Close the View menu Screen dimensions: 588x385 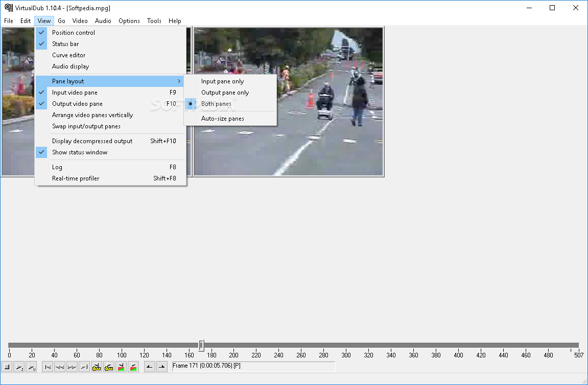coord(44,21)
